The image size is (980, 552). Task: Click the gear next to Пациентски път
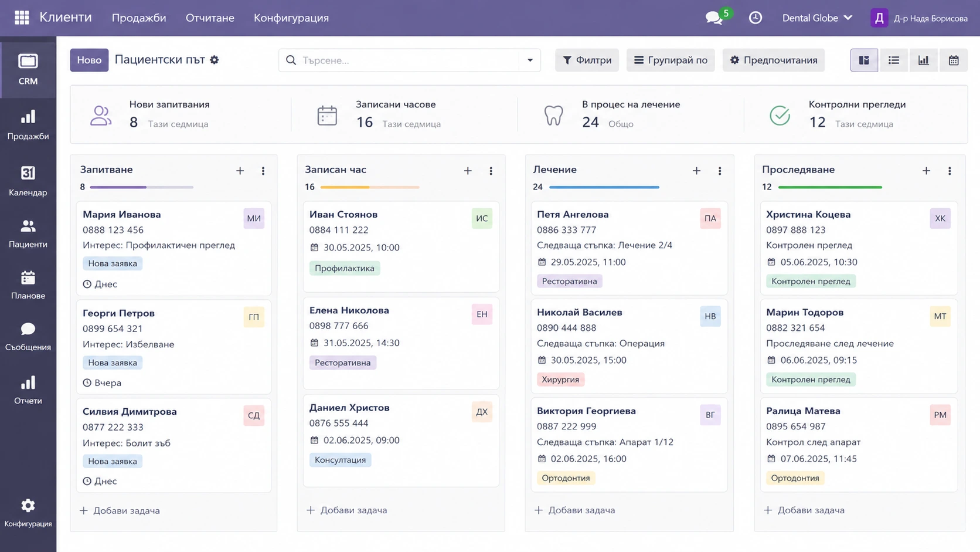(215, 60)
